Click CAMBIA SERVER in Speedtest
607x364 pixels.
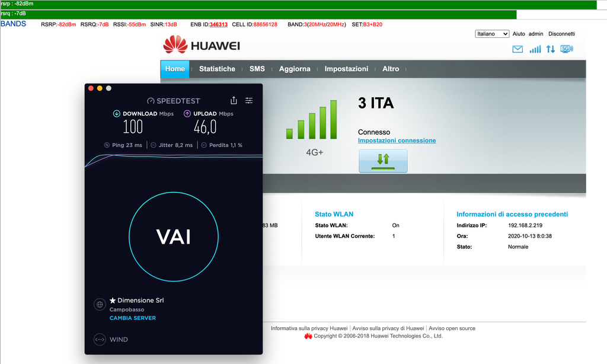133,318
